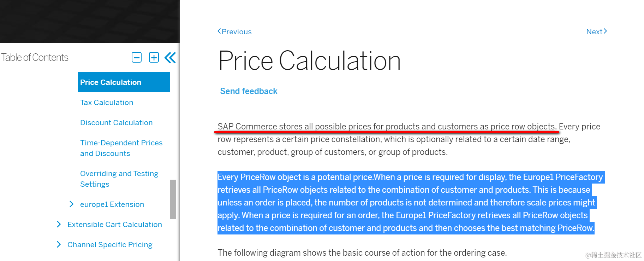644x261 pixels.
Task: Open the europe1 Extension topic
Action: (x=112, y=204)
